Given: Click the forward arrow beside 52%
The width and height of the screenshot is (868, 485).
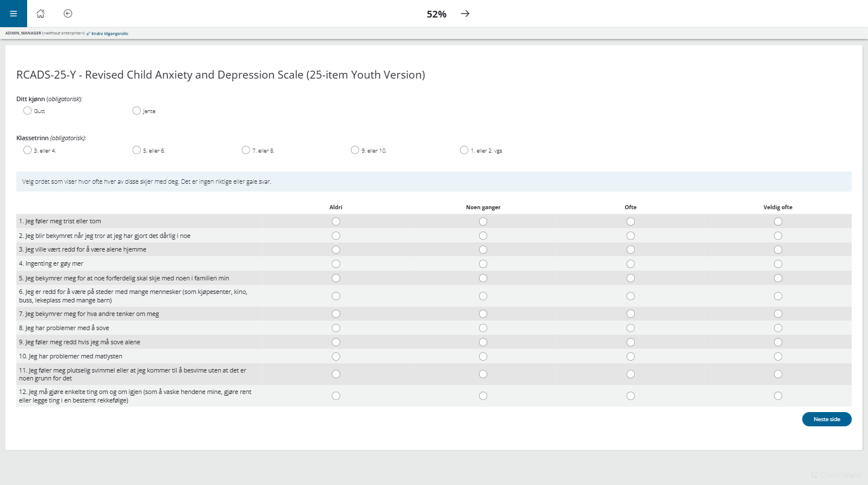Looking at the screenshot, I should [465, 14].
